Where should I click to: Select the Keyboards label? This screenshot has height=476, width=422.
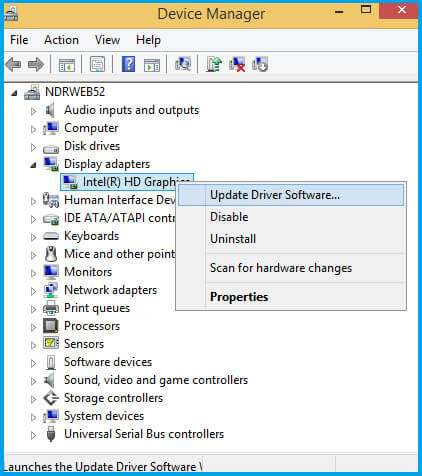(x=92, y=236)
